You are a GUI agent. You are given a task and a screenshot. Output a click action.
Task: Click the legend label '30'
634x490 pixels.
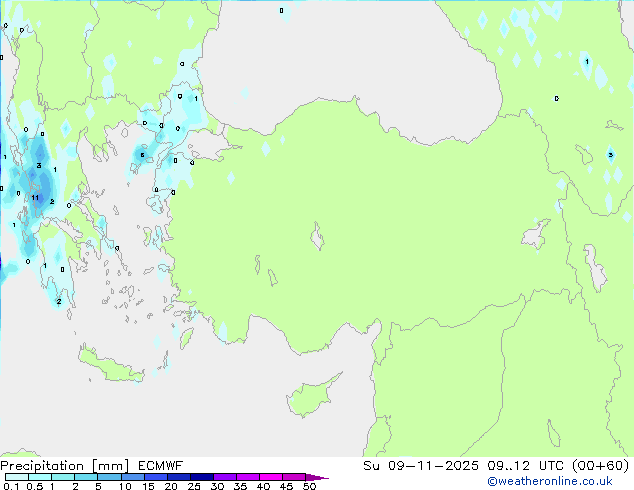point(217,486)
